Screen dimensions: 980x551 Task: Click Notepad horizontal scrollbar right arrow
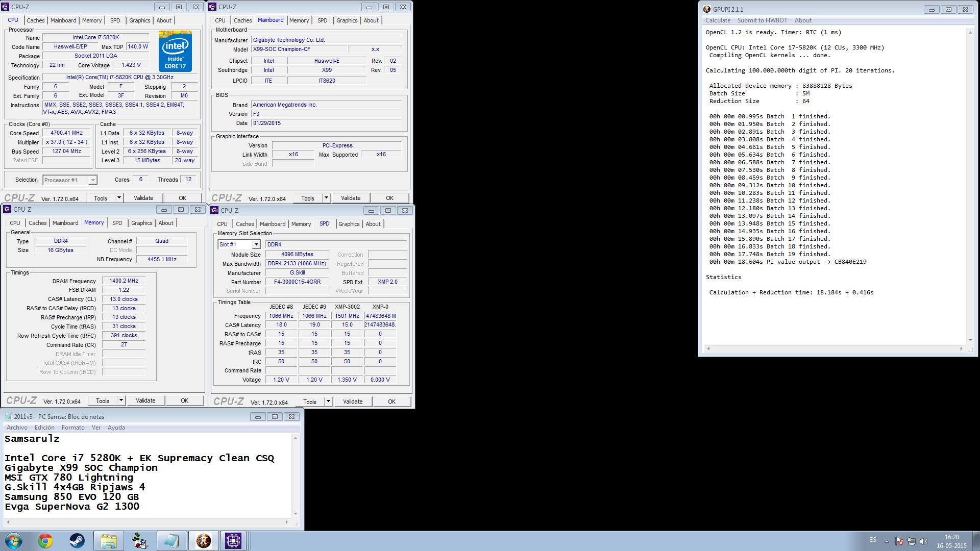click(x=287, y=522)
